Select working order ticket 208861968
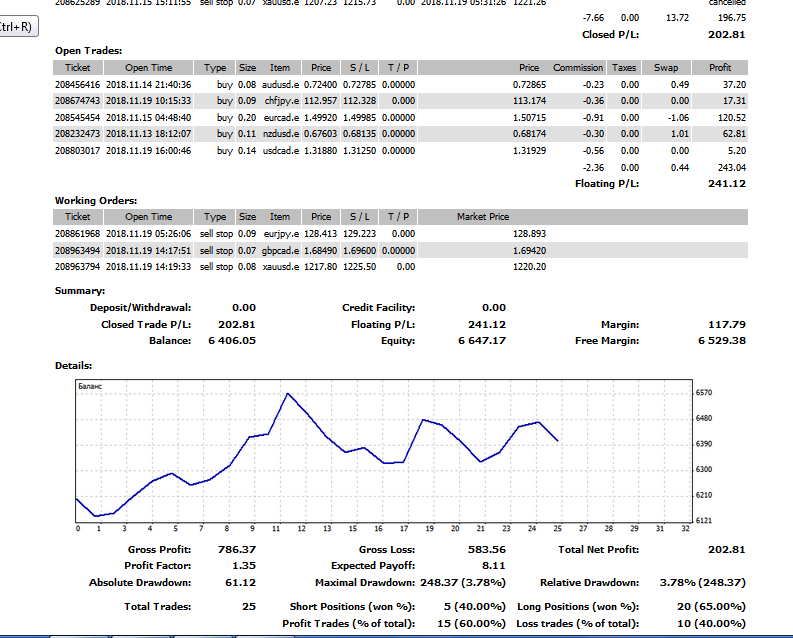This screenshot has width=793, height=638. (x=77, y=234)
